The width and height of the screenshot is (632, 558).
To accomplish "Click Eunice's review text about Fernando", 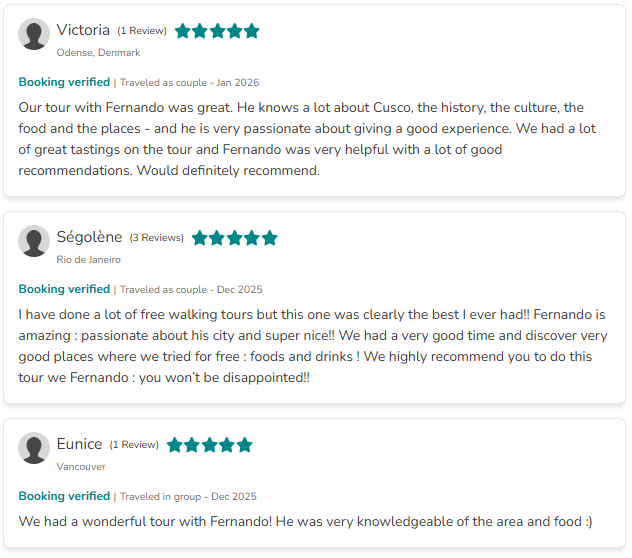I will [305, 521].
